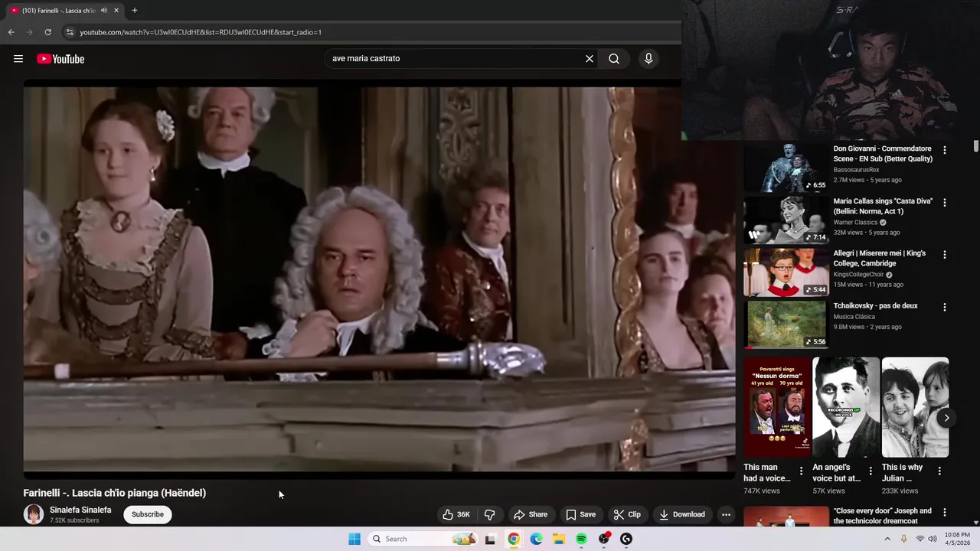This screenshot has width=980, height=551.
Task: Open Logitech G HUB from the taskbar
Action: pos(626,539)
